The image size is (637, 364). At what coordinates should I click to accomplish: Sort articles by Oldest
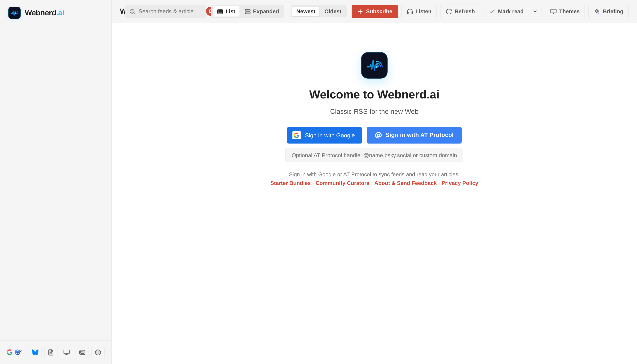click(333, 12)
